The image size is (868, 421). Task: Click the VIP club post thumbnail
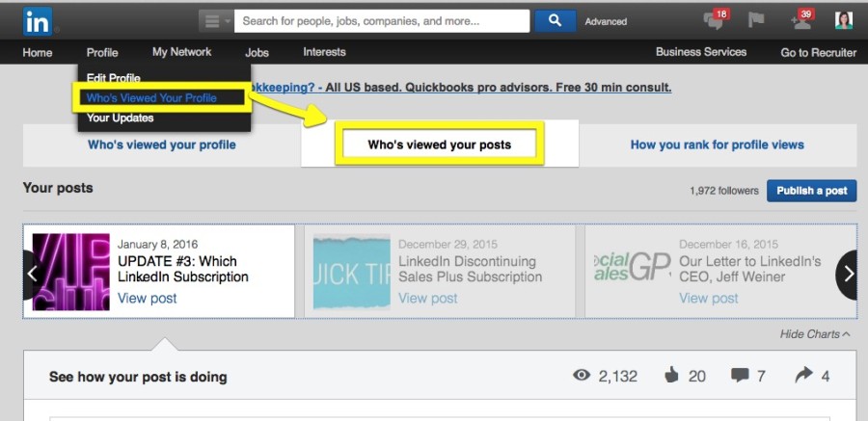point(70,272)
